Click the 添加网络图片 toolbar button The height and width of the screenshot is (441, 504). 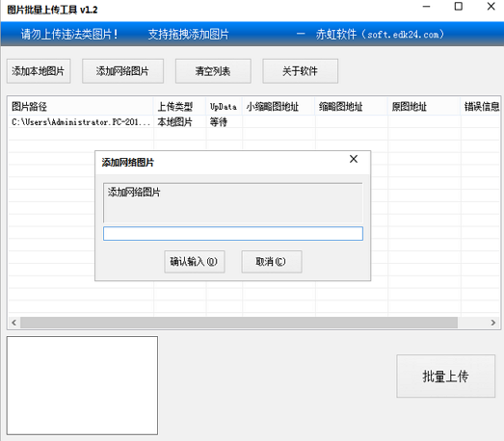point(122,71)
